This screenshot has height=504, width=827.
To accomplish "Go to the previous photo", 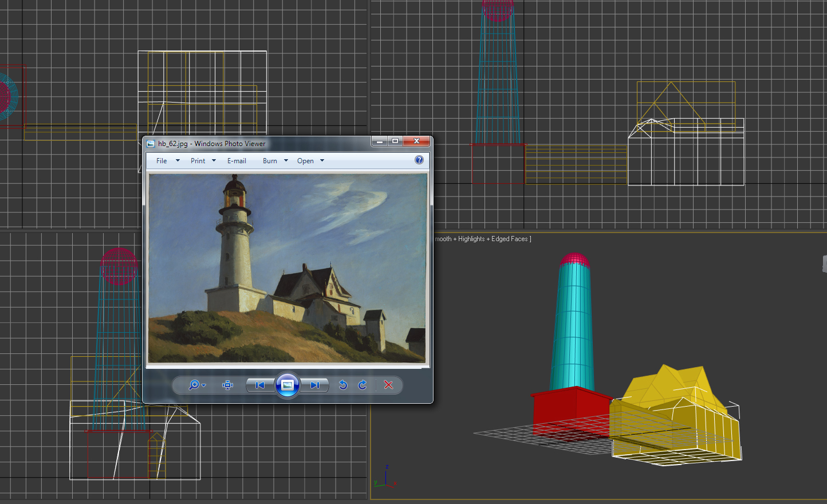I will [260, 385].
